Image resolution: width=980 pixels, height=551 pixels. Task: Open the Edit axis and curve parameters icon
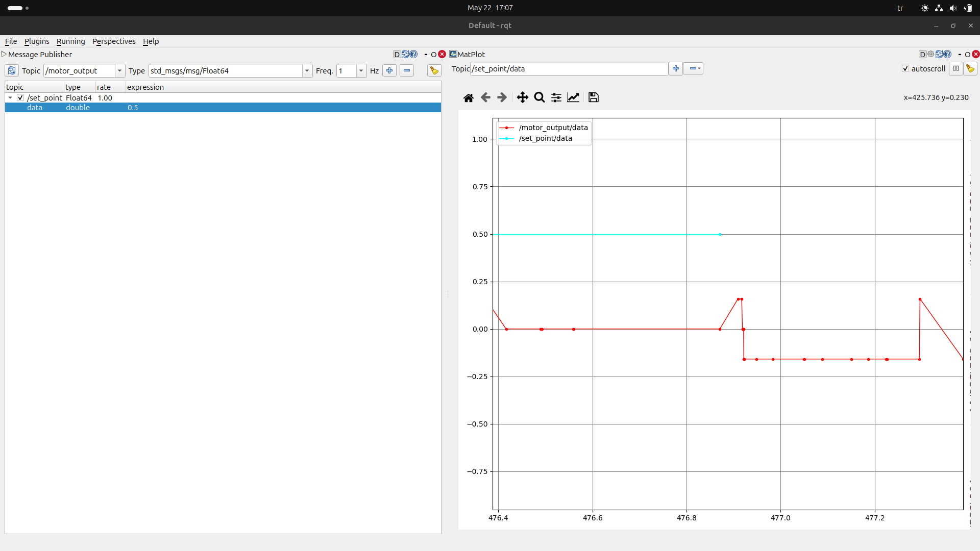coord(573,97)
